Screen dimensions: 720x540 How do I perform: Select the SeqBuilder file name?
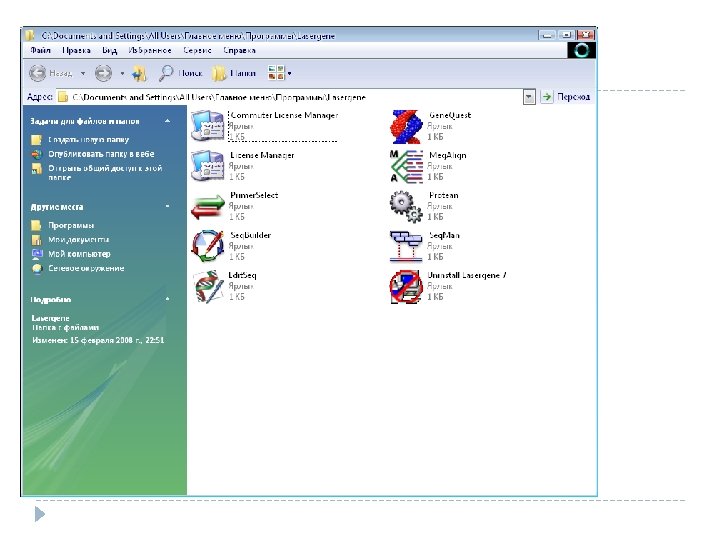pyautogui.click(x=250, y=235)
